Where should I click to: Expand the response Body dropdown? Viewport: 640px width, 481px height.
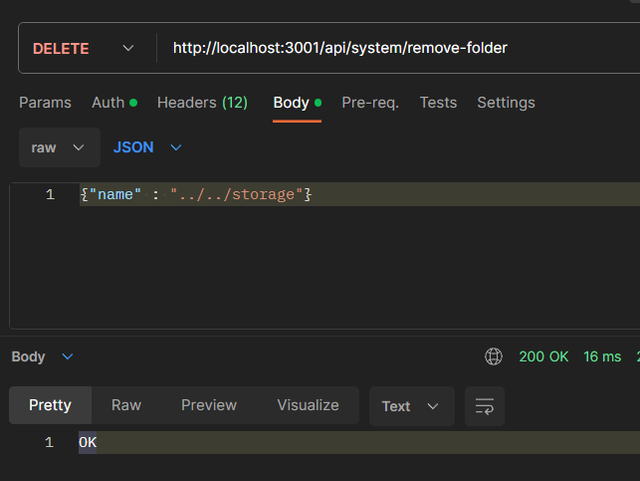42,356
